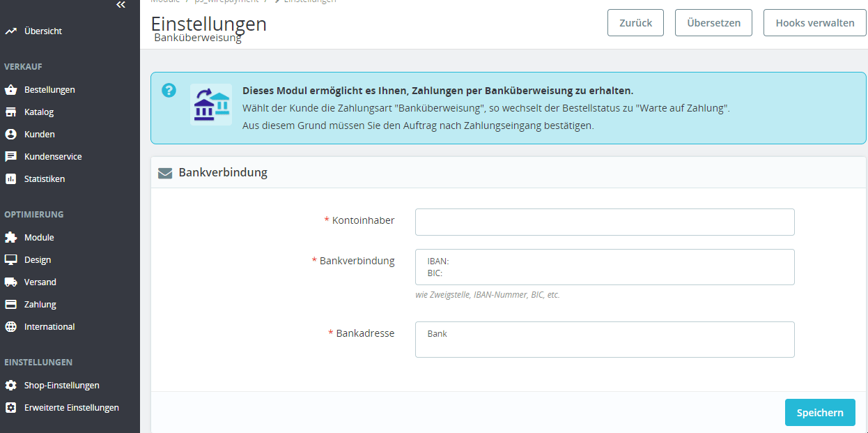
Task: Click into the Bankadresse textarea
Action: pos(605,340)
